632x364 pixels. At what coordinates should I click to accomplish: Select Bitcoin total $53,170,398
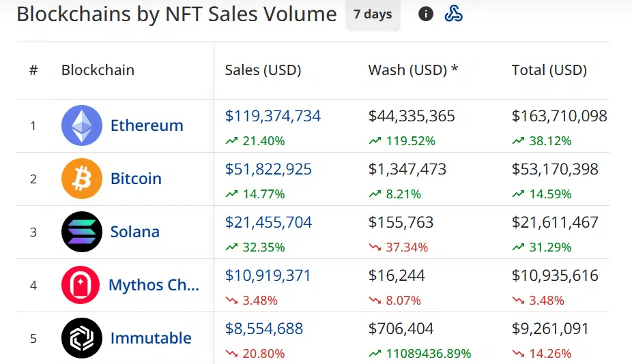555,169
